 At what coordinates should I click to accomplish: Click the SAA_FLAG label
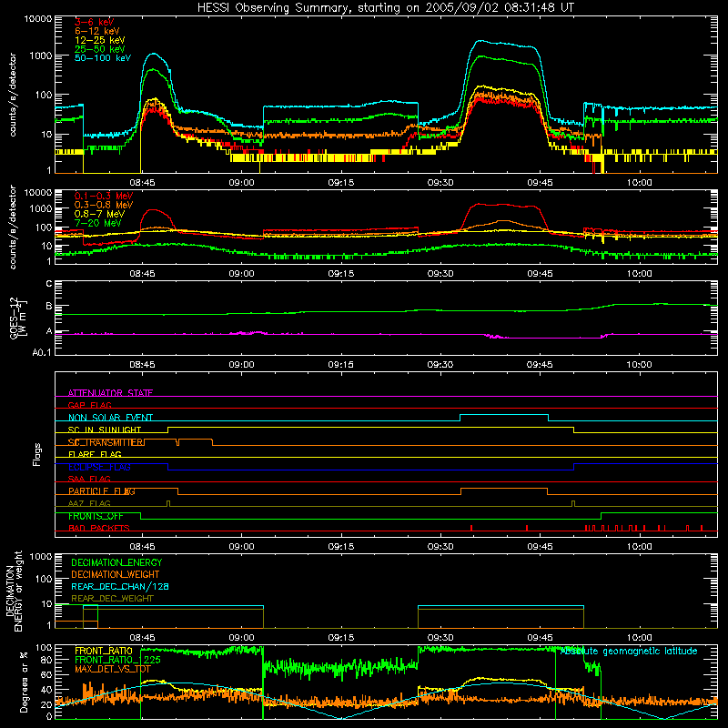point(89,479)
